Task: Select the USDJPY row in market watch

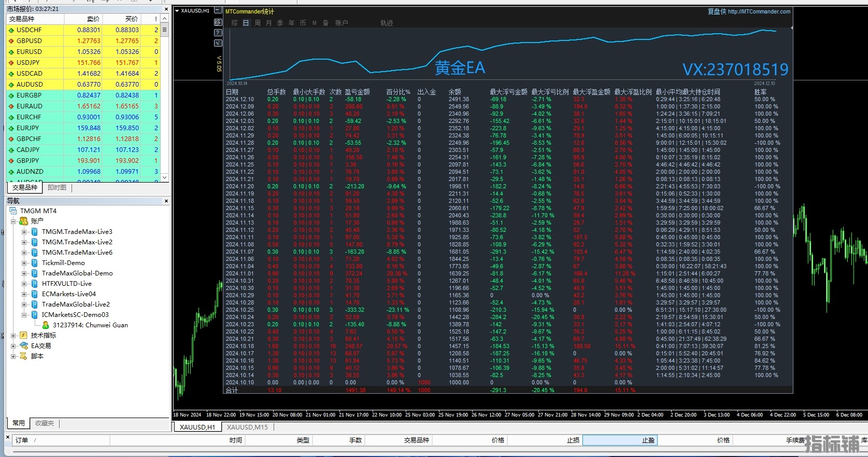Action: [83, 63]
